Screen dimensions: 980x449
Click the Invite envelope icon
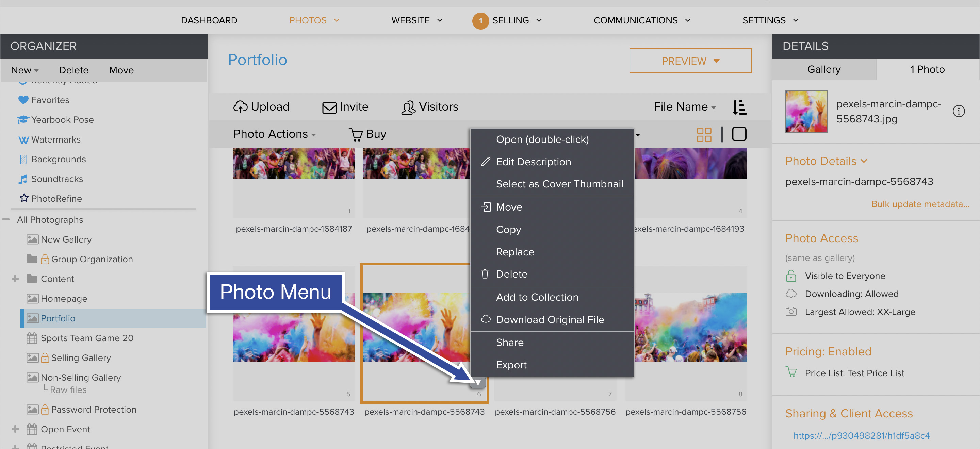click(329, 107)
